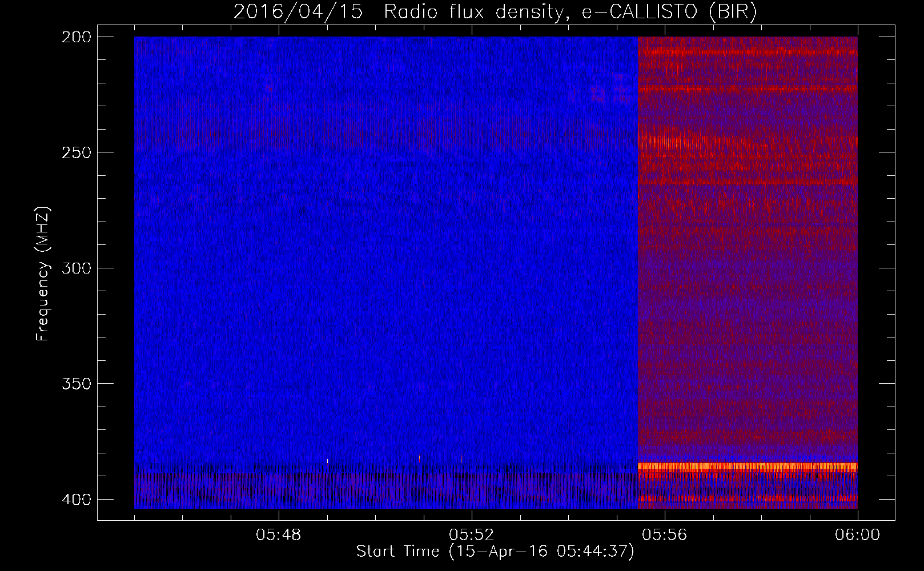Click the 250 frequency tick label
This screenshot has width=924, height=571.
coord(77,152)
